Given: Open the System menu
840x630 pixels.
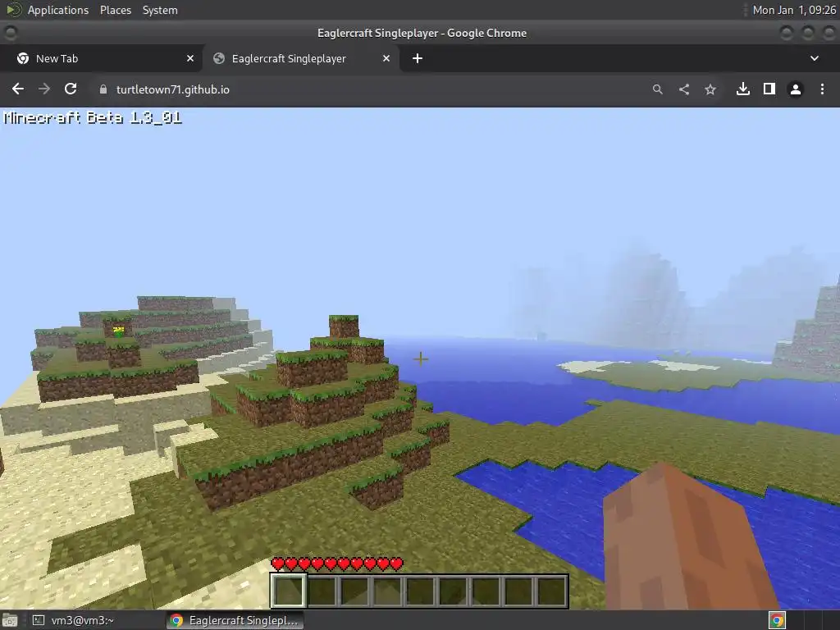Looking at the screenshot, I should (x=160, y=10).
